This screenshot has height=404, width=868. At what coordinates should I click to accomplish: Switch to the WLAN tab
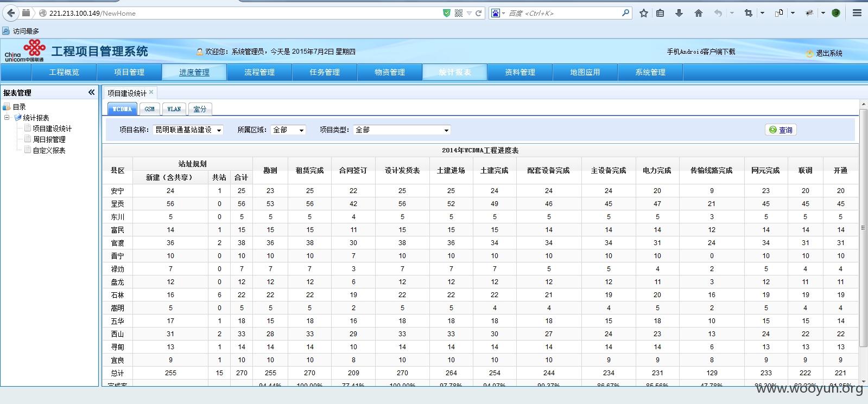tap(174, 109)
